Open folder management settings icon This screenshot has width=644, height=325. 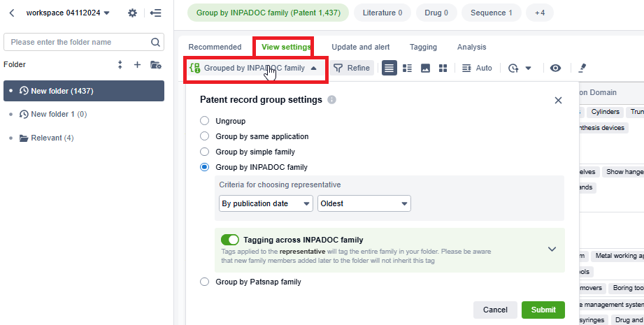tap(155, 64)
